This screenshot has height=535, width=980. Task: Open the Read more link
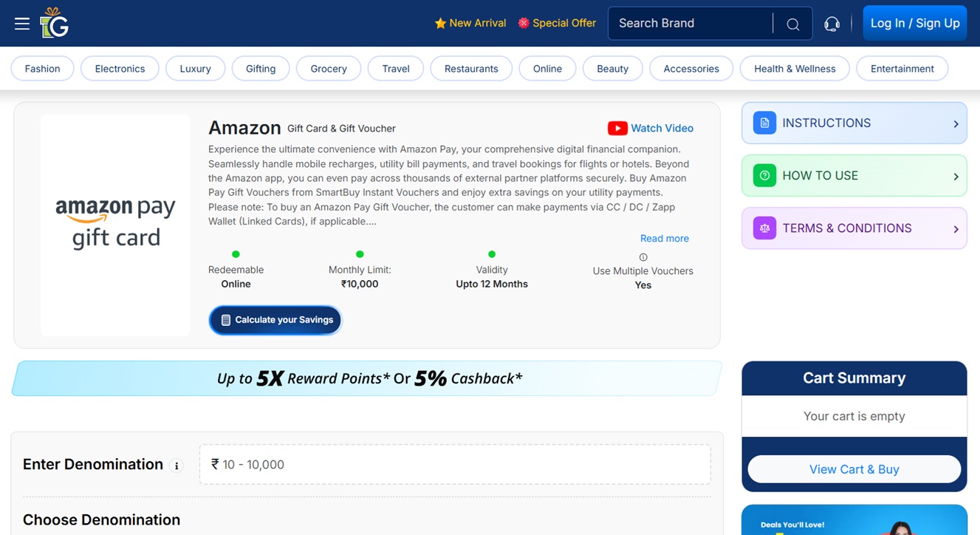(x=665, y=239)
